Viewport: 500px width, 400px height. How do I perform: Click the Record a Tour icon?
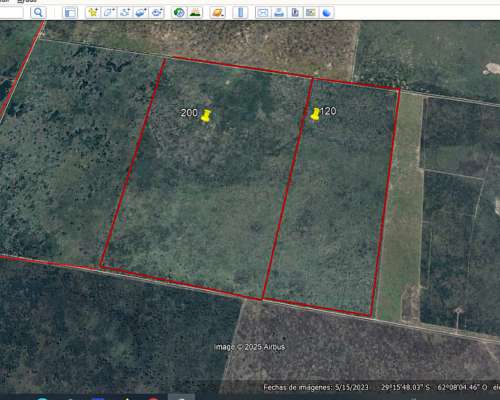(157, 13)
